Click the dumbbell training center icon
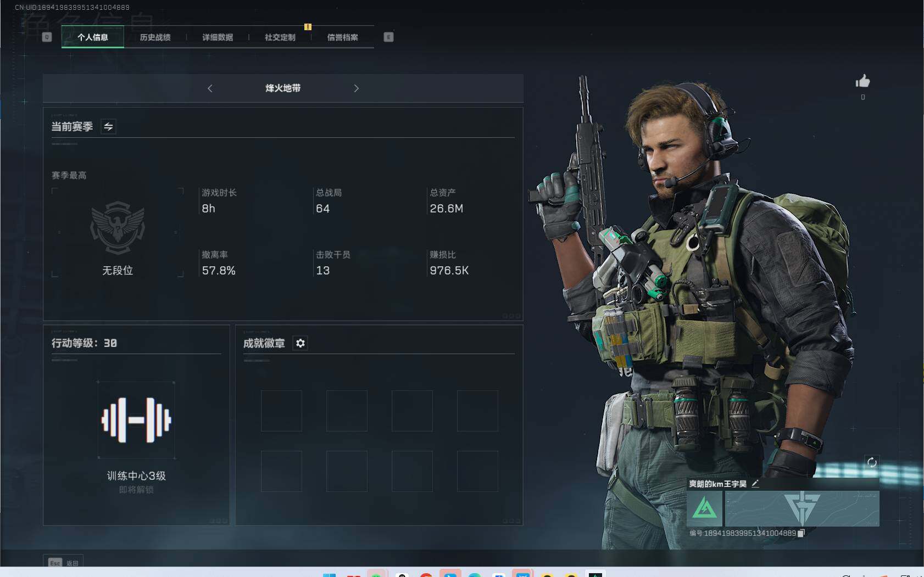 coord(136,420)
